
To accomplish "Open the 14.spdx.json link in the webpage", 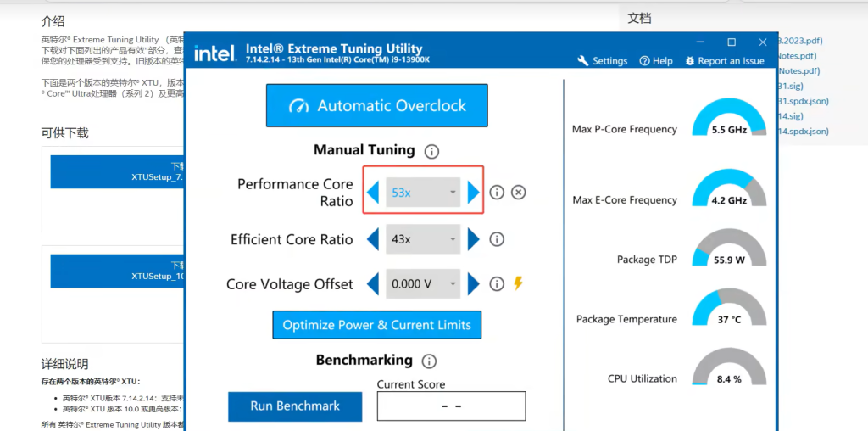I will coord(803,132).
